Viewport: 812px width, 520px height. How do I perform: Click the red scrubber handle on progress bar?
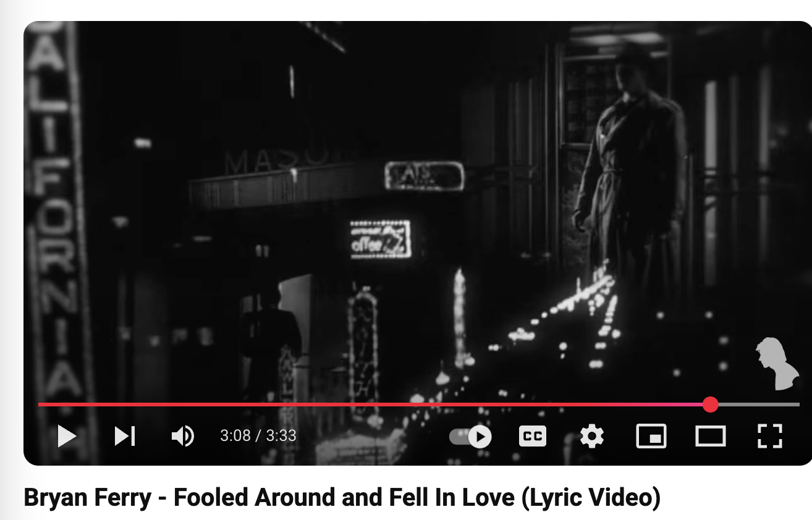[711, 405]
